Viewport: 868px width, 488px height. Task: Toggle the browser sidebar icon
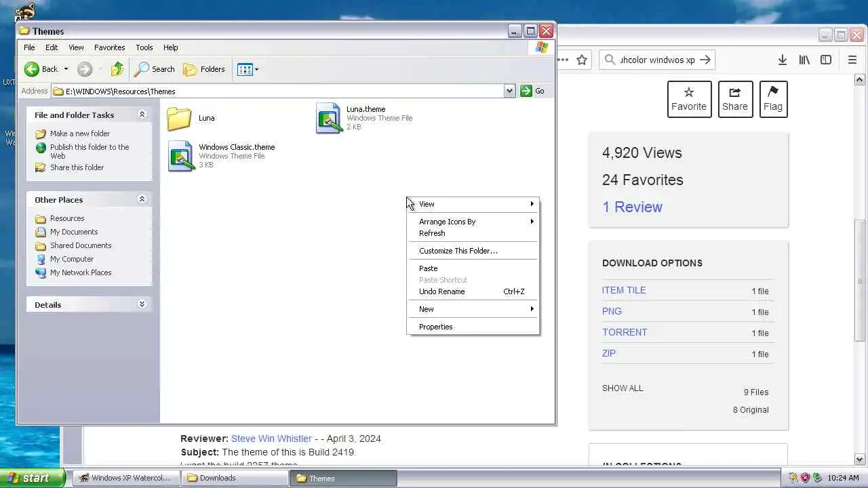click(x=826, y=60)
